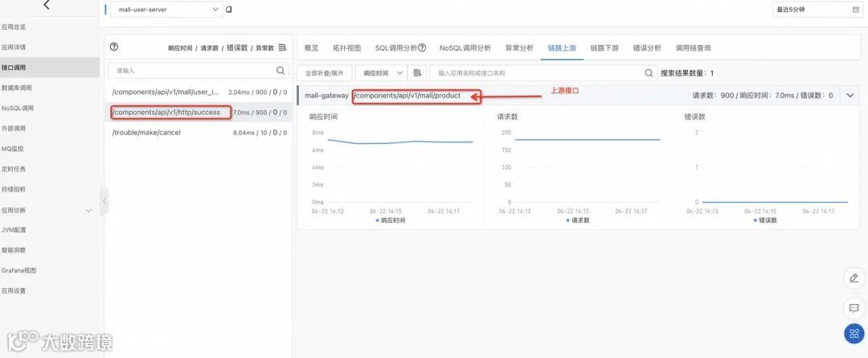Switch to the NoSQL调用分析 tab
Image resolution: width=868 pixels, height=358 pixels.
click(465, 48)
